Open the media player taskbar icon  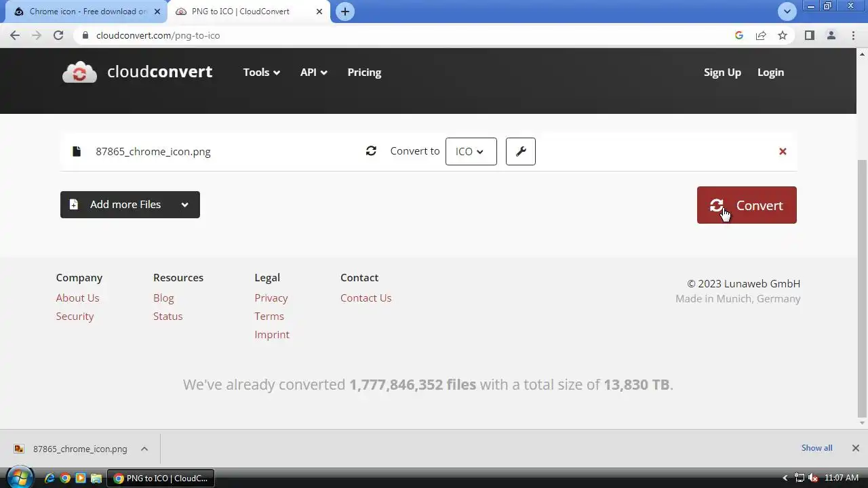[81, 478]
